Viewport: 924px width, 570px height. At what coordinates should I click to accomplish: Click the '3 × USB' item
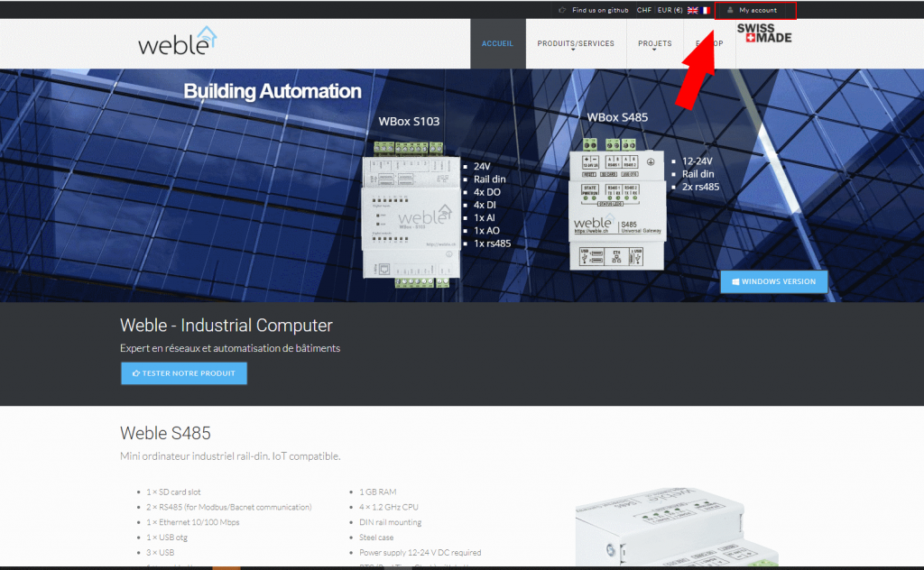click(x=161, y=552)
